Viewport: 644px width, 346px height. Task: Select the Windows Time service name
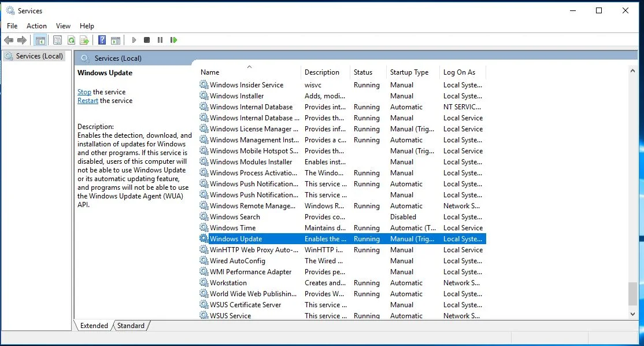point(233,227)
